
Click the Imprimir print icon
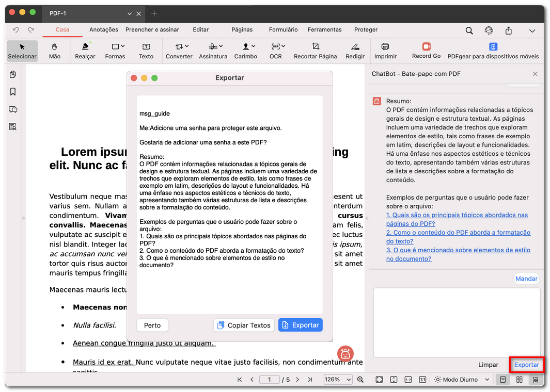[x=385, y=51]
